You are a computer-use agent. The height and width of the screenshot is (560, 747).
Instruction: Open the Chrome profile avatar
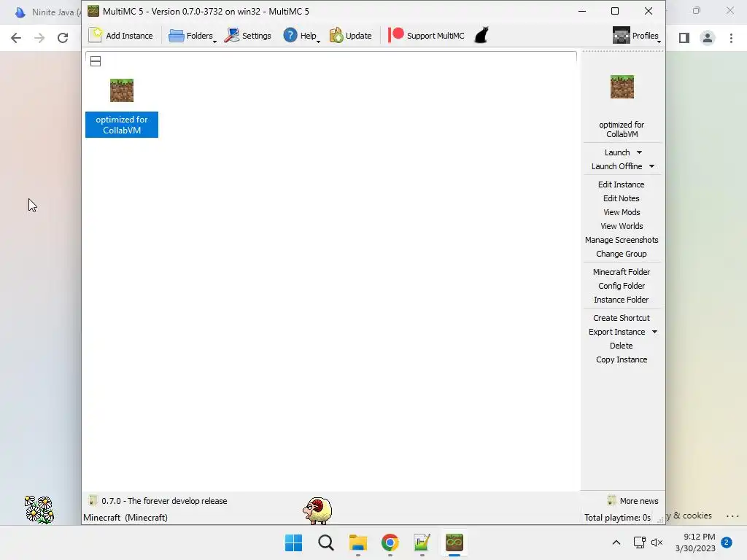click(708, 38)
